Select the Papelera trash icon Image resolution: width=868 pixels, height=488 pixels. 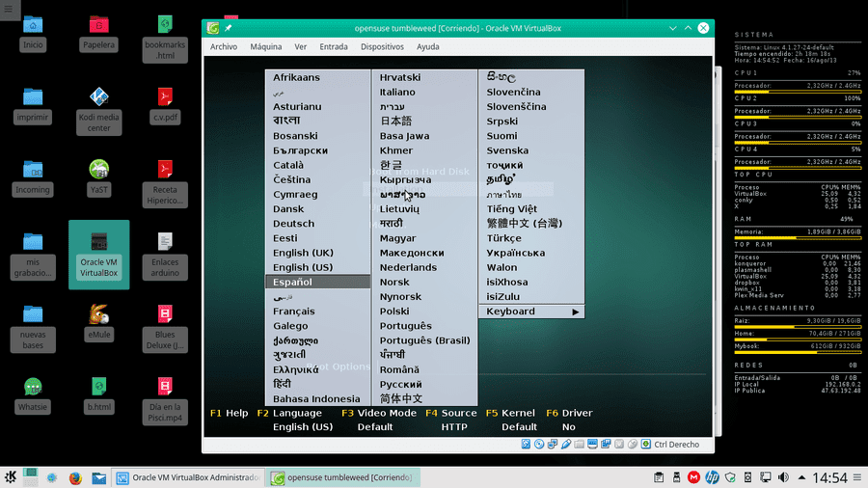pos(99,33)
